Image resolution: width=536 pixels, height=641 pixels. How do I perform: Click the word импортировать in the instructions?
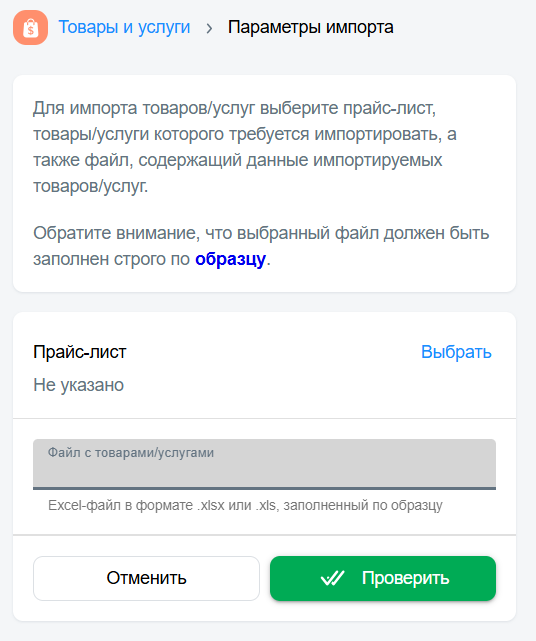pos(378,134)
